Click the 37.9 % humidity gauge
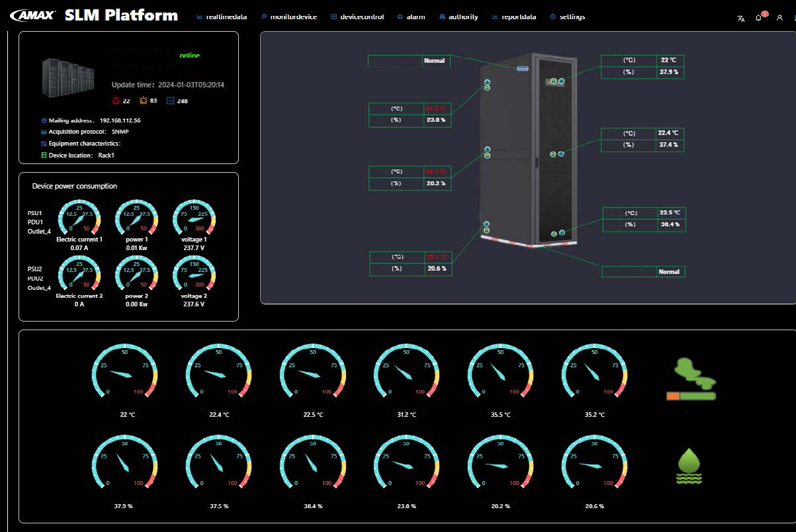 (x=124, y=466)
